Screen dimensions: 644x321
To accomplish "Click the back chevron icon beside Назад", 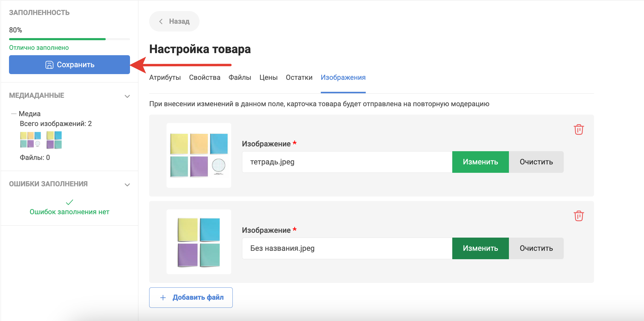I will click(x=161, y=21).
